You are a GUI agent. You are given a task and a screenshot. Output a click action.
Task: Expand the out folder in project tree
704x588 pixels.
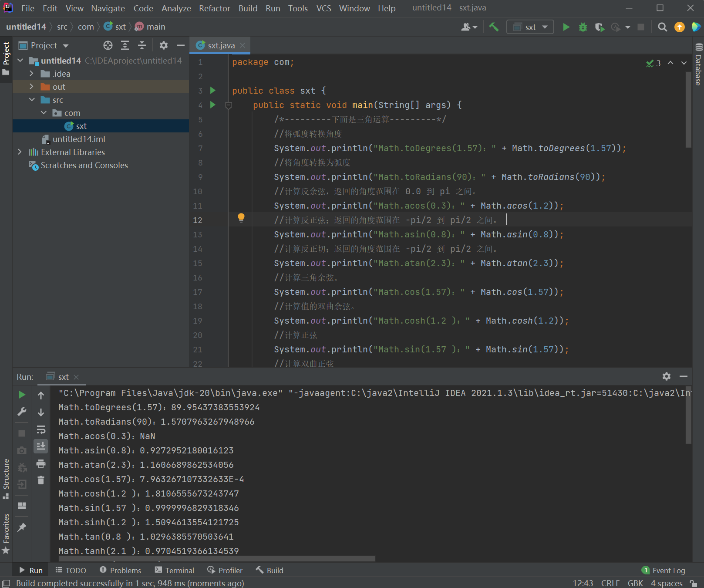coord(31,87)
